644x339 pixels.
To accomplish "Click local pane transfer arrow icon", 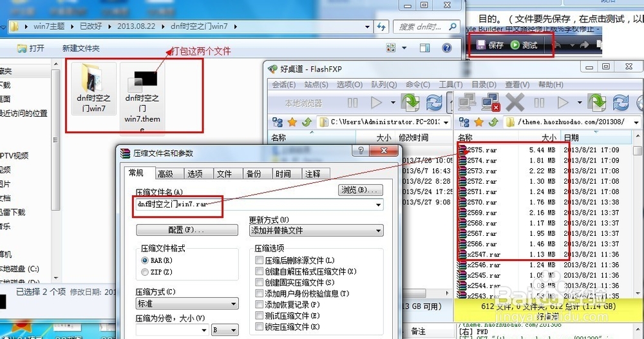I will 410,102.
